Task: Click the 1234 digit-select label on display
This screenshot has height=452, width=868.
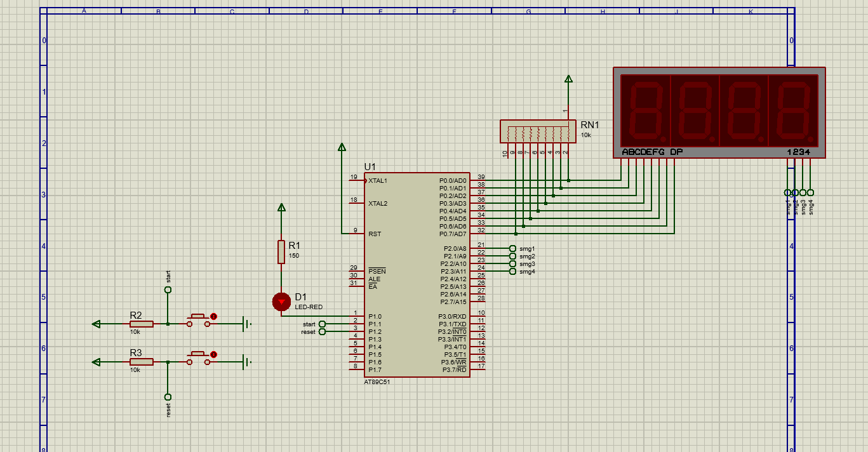Action: [798, 152]
